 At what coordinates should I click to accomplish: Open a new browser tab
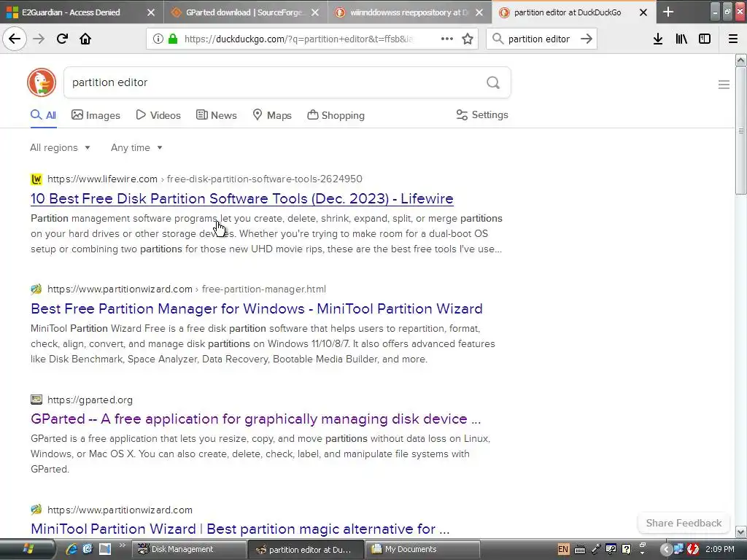[x=668, y=12]
